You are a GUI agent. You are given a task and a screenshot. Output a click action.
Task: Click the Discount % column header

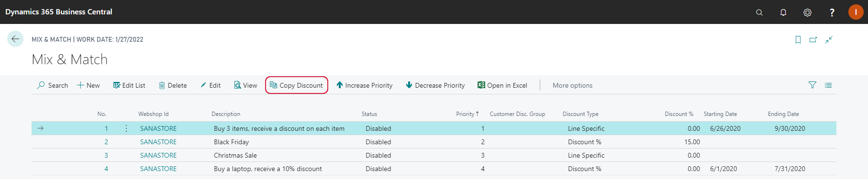coord(679,114)
